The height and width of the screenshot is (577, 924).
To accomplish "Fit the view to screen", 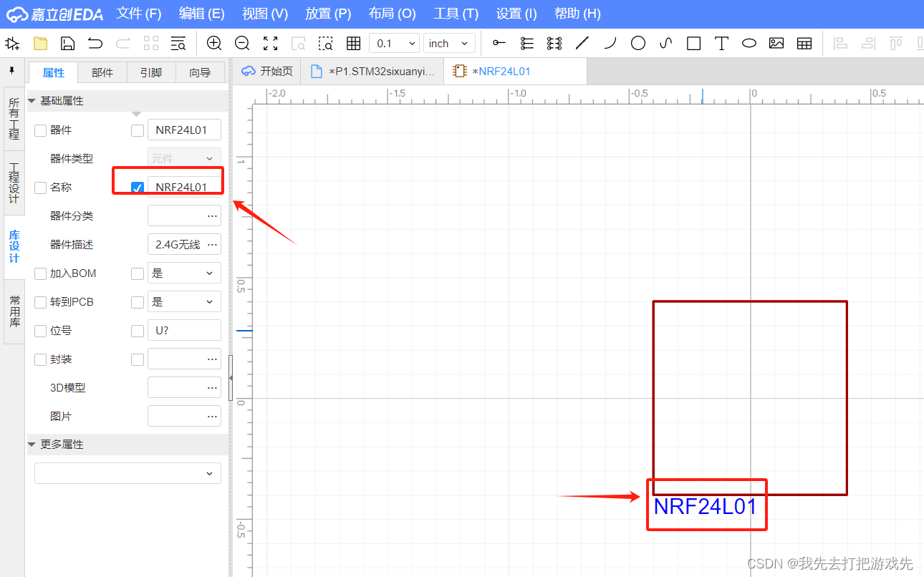I will pos(270,44).
